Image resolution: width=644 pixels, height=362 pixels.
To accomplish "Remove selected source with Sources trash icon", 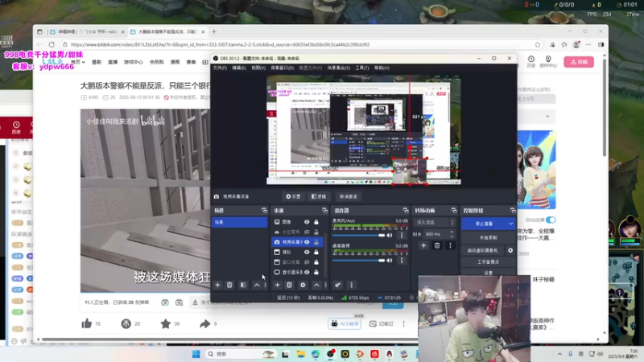I will pyautogui.click(x=289, y=285).
